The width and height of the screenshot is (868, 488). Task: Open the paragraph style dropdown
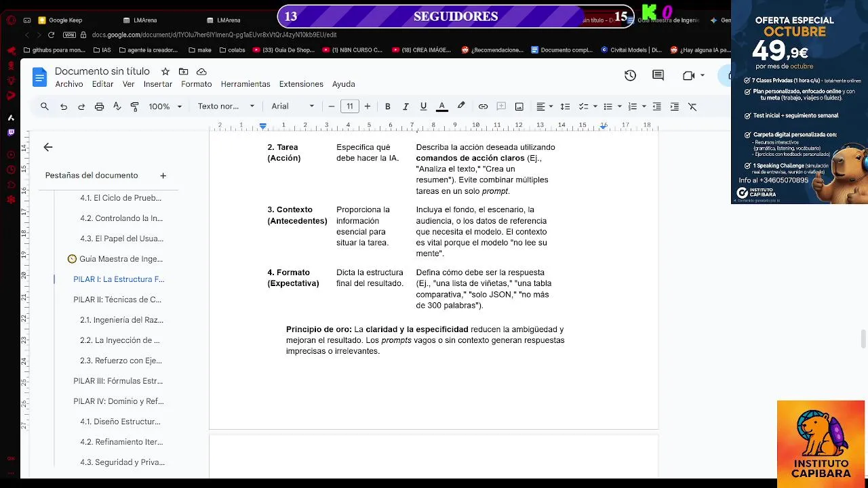point(226,106)
